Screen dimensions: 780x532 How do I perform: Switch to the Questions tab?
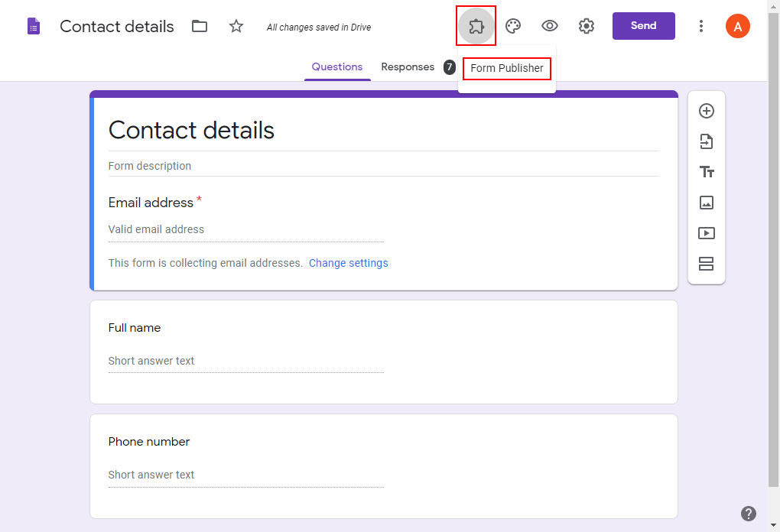337,67
